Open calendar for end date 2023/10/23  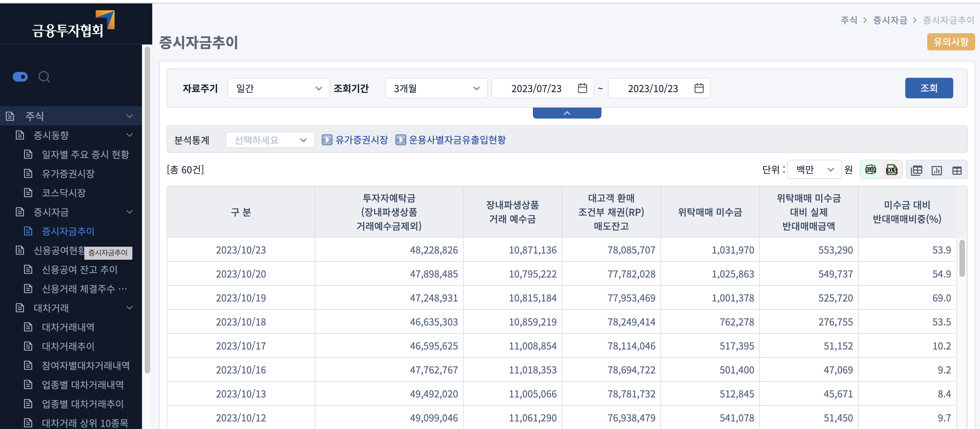pyautogui.click(x=698, y=88)
